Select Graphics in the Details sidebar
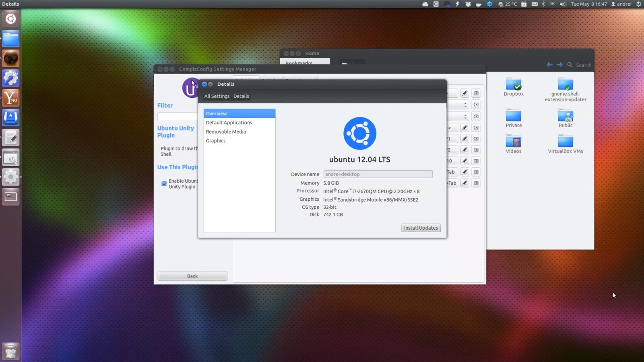644x362 pixels. [216, 140]
